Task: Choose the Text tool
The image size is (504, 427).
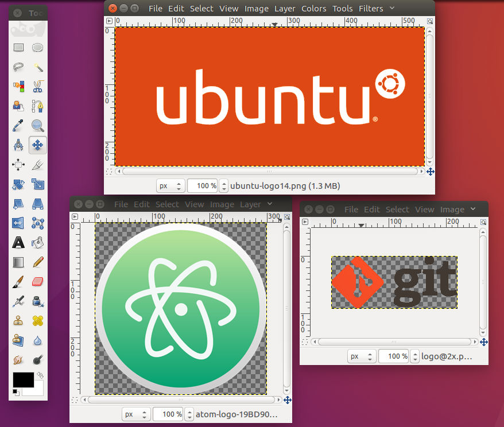Action: [18, 243]
